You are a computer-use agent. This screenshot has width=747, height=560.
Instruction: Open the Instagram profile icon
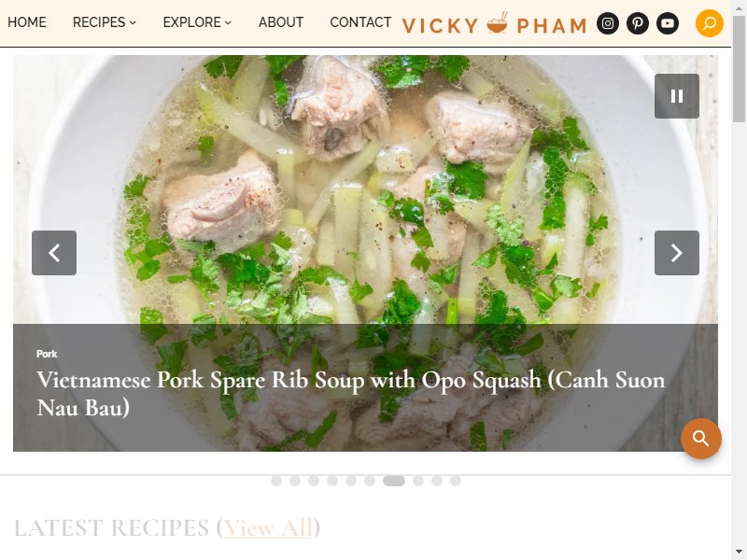[608, 23]
